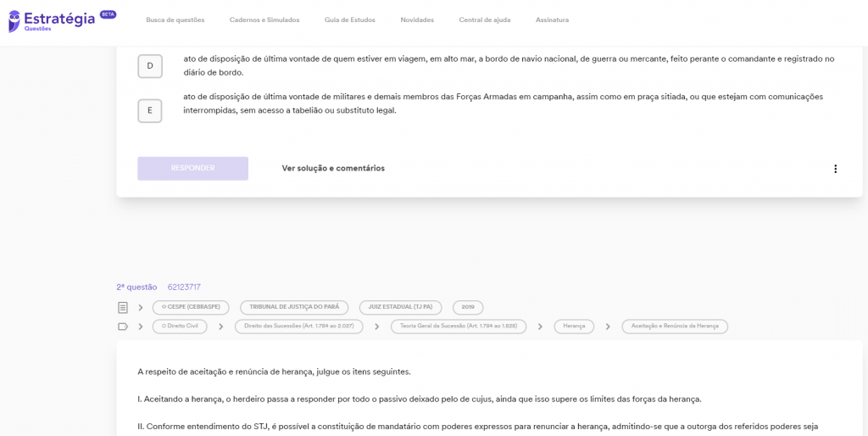The height and width of the screenshot is (436, 868).
Task: Click question ID 62123717
Action: click(184, 287)
